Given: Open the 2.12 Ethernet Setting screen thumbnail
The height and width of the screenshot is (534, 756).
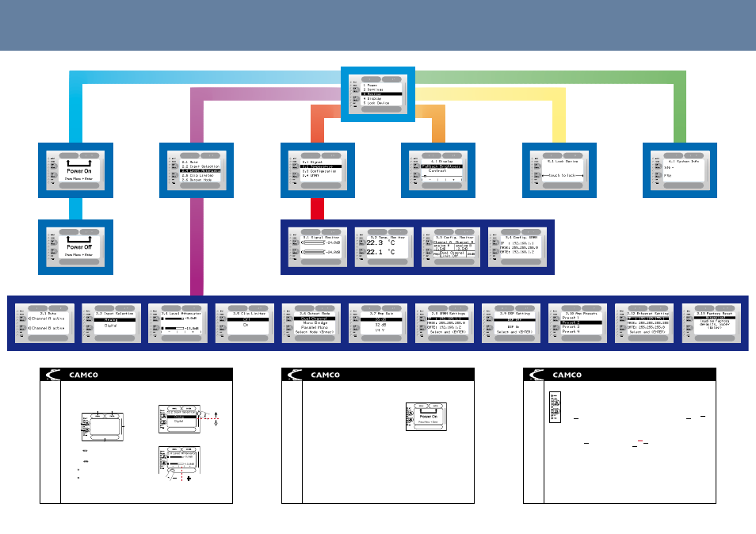Looking at the screenshot, I should (x=644, y=323).
